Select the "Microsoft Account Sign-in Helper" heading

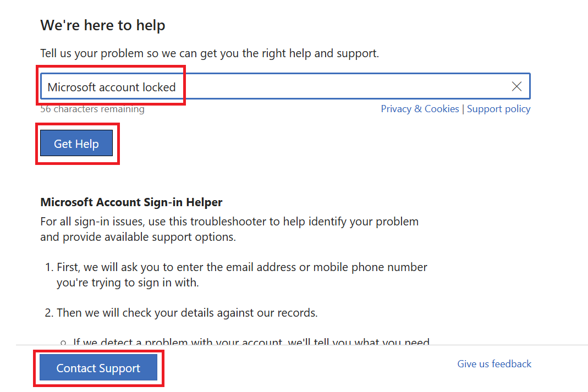131,202
